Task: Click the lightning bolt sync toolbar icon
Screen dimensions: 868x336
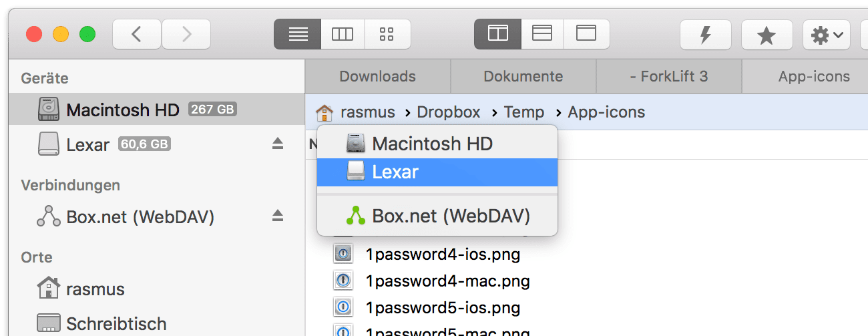Action: point(705,35)
